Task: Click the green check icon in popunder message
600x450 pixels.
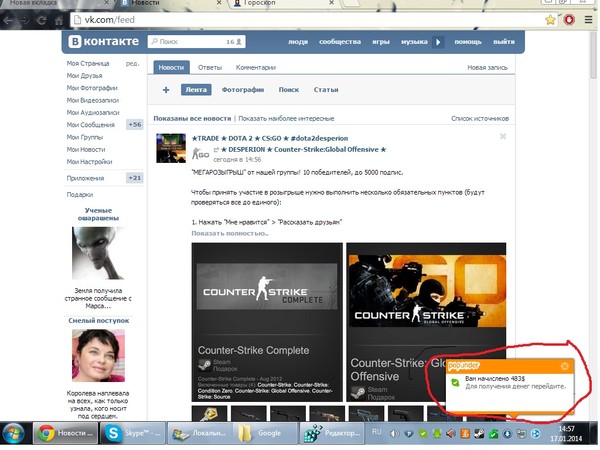Action: [455, 382]
